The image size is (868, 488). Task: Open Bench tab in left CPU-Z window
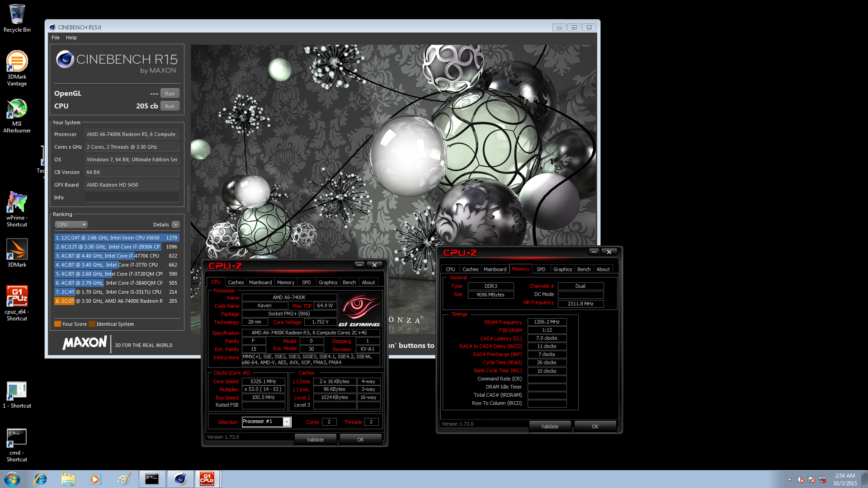click(x=349, y=282)
